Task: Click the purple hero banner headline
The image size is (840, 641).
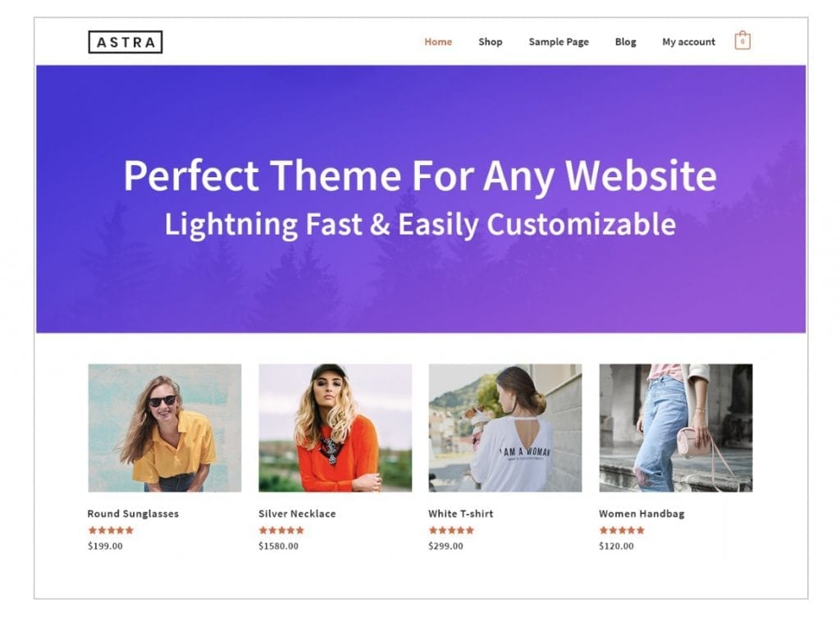Action: pos(420,176)
